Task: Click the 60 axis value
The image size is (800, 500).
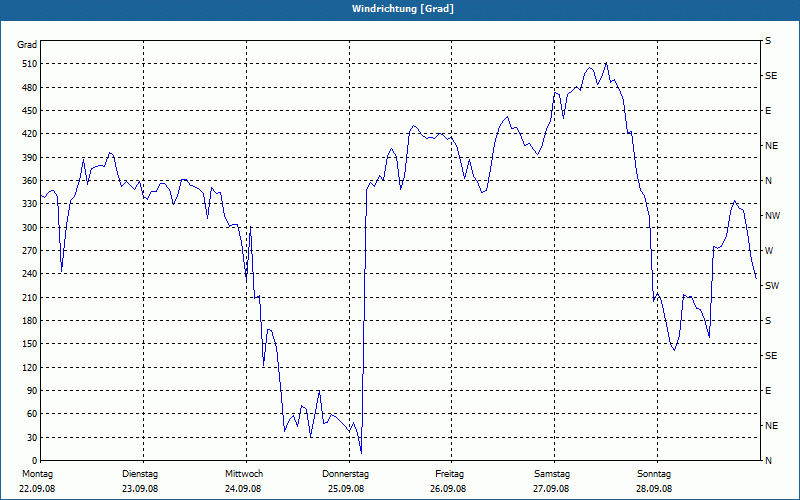Action: tap(32, 414)
